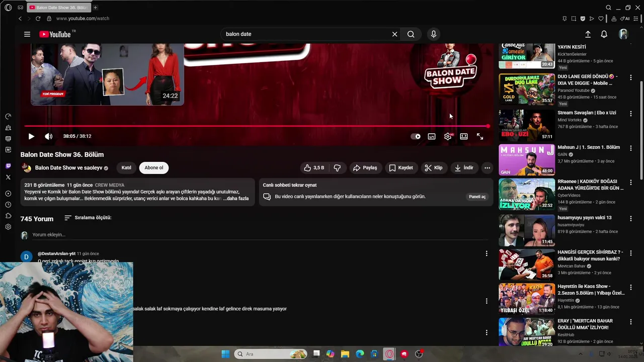The width and height of the screenshot is (644, 362).
Task: Click the page's vertical scrollbar
Action: 641,131
